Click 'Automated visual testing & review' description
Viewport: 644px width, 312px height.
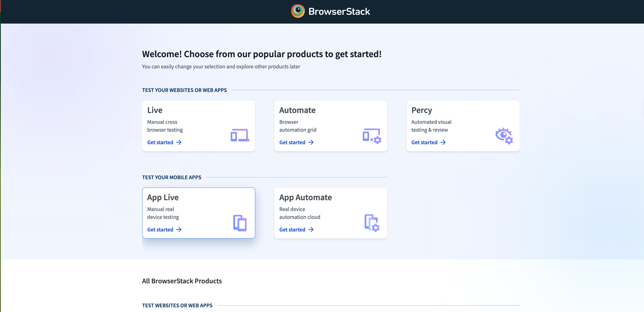431,126
